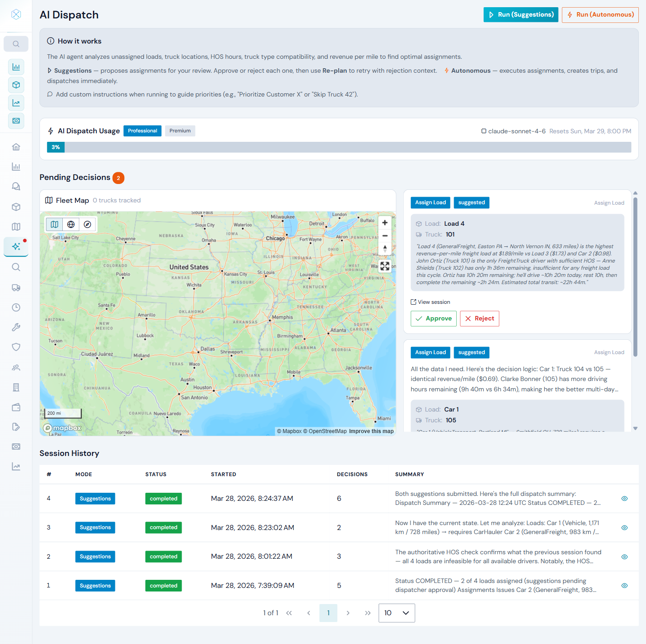The image size is (646, 644).
Task: Select page 1 in the pagination
Action: 328,613
